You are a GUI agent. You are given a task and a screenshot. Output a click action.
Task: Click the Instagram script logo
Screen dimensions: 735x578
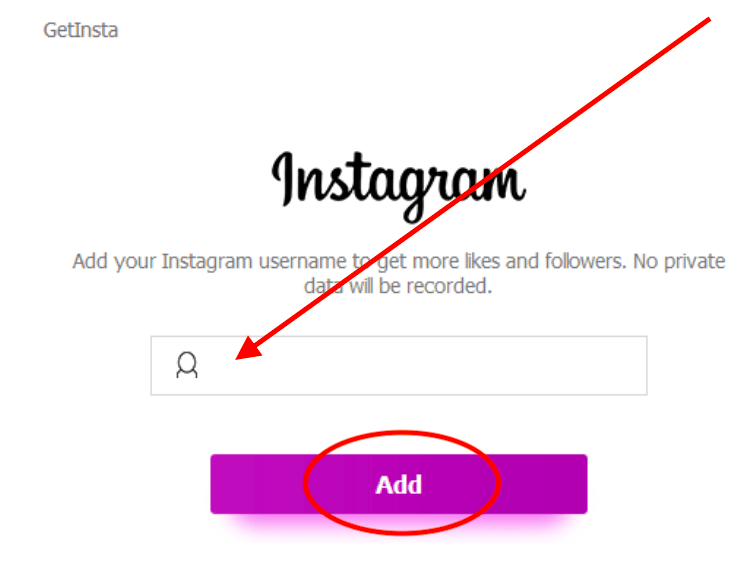[398, 187]
